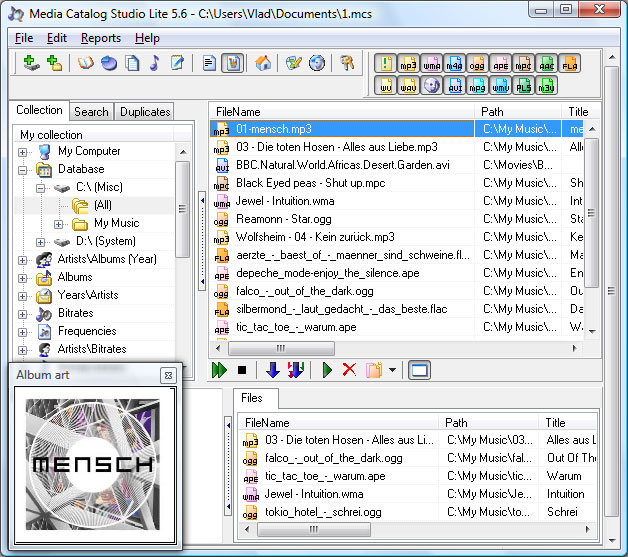Click the music note toolbar icon
This screenshot has width=628, height=557.
(154, 63)
